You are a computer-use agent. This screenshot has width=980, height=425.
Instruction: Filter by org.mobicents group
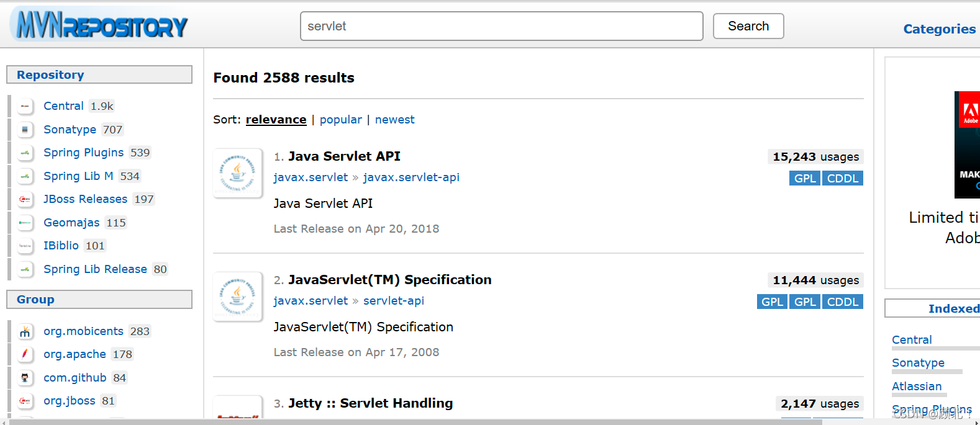(83, 331)
